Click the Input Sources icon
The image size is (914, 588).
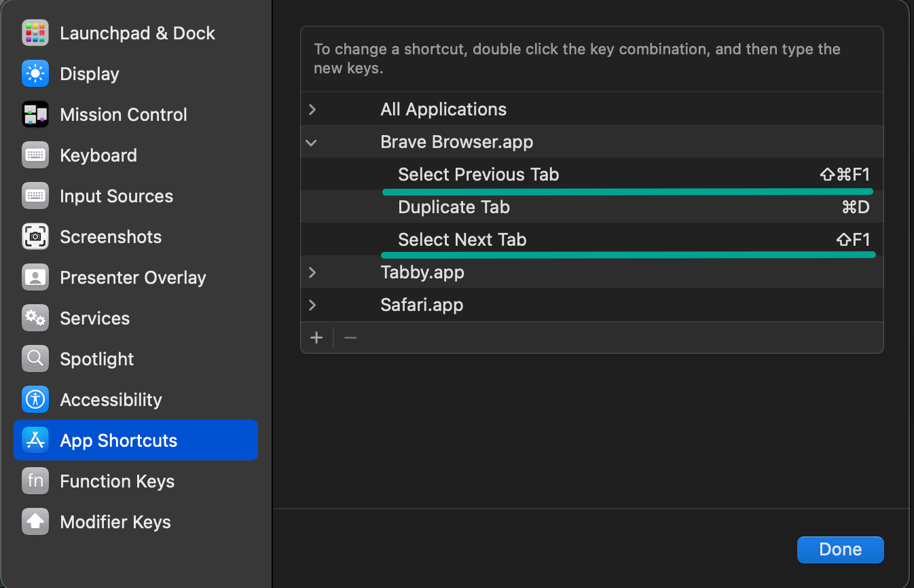coord(35,196)
